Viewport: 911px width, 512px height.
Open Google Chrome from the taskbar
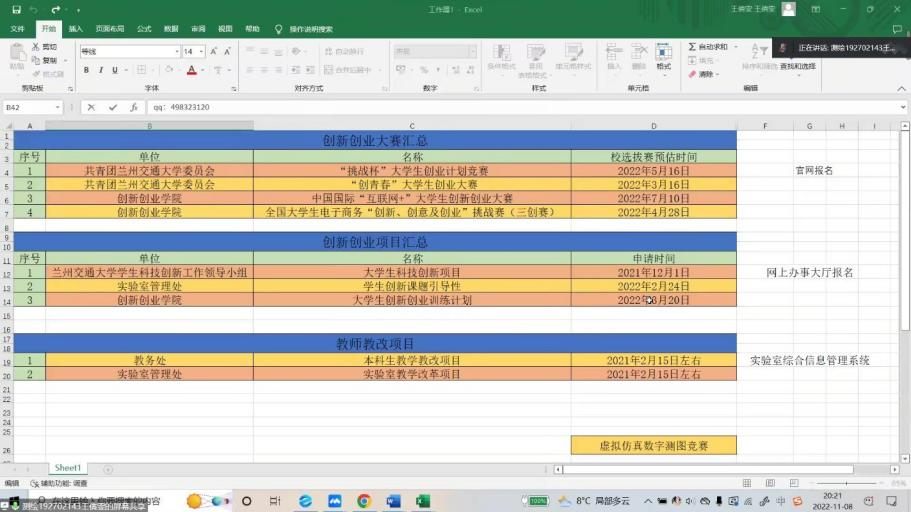coord(364,501)
